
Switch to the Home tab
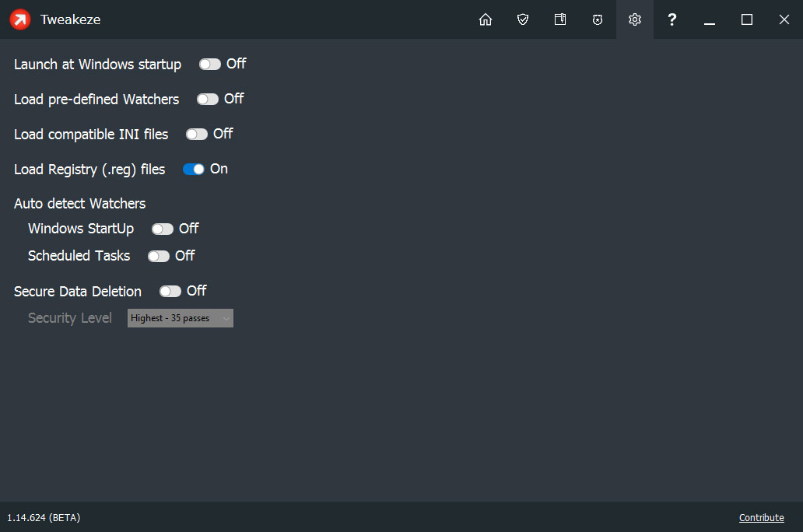pyautogui.click(x=486, y=19)
